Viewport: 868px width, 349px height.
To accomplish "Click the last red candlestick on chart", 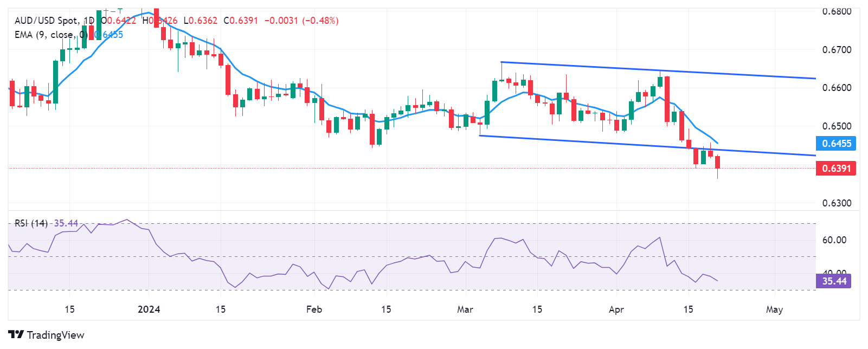I will pyautogui.click(x=718, y=162).
